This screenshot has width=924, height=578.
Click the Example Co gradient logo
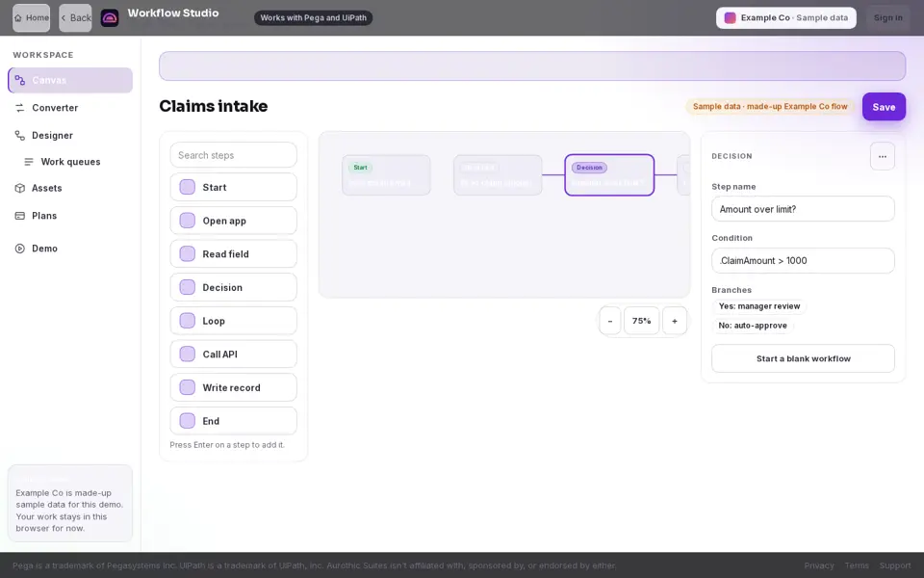[x=730, y=17]
